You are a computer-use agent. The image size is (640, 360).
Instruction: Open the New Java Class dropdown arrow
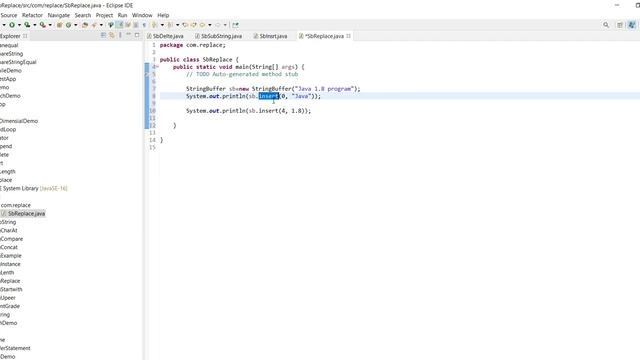(76, 25)
